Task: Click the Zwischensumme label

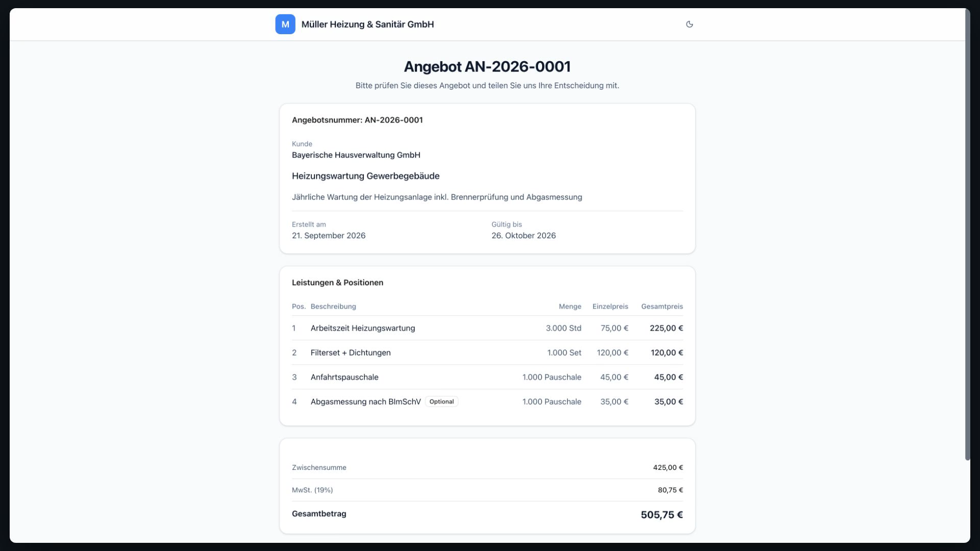Action: point(319,467)
